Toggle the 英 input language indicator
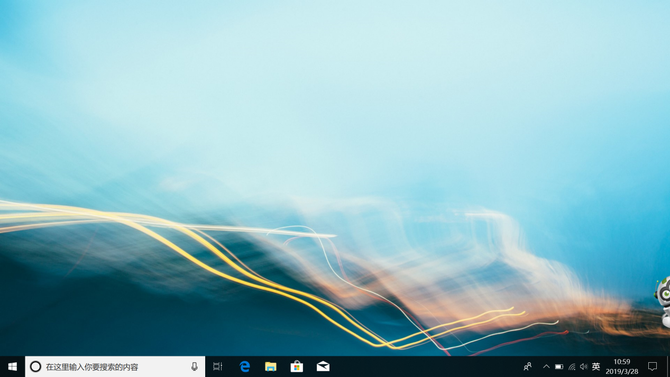 (596, 367)
